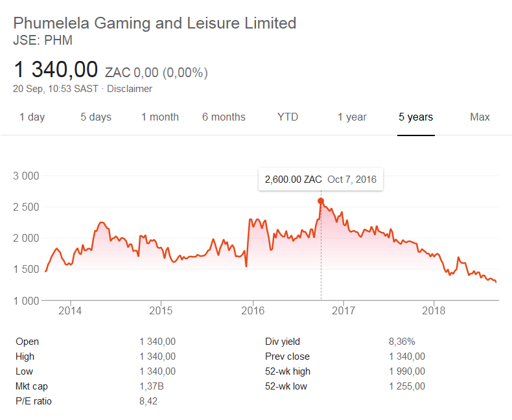Select the 1 day tab
This screenshot has width=512, height=420.
pos(32,117)
